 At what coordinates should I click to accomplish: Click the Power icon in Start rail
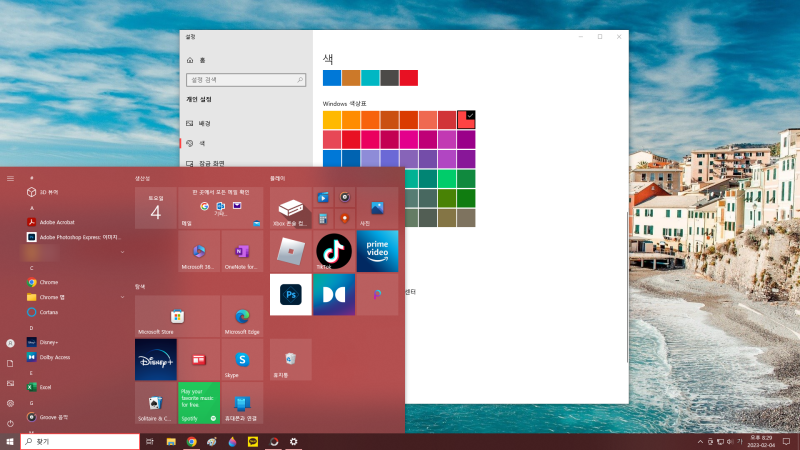coord(10,423)
